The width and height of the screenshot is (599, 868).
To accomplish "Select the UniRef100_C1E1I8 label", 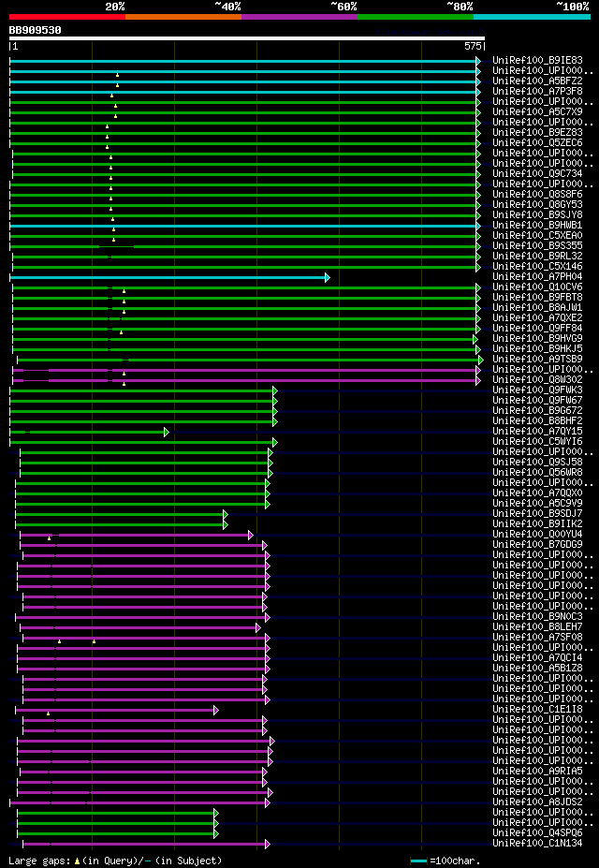I will pyautogui.click(x=537, y=709).
